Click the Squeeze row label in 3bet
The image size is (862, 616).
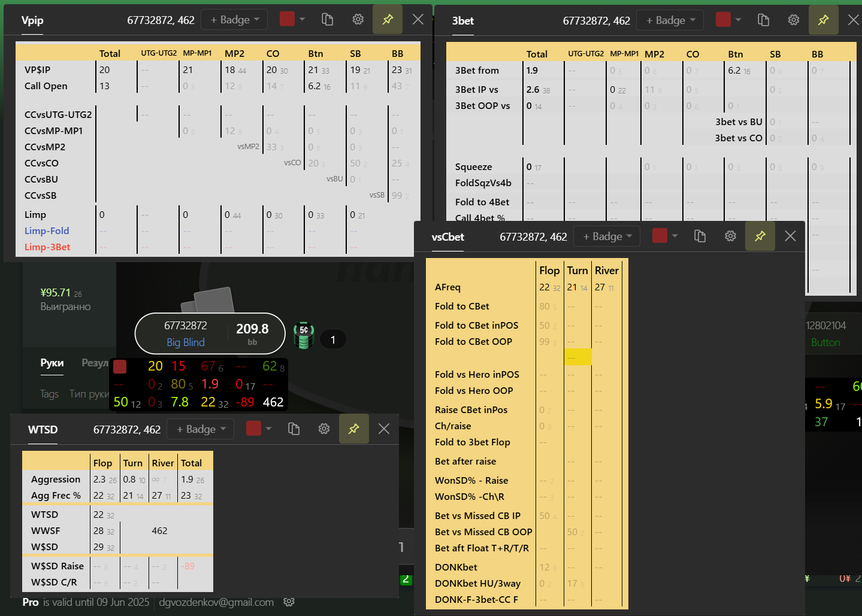(474, 167)
